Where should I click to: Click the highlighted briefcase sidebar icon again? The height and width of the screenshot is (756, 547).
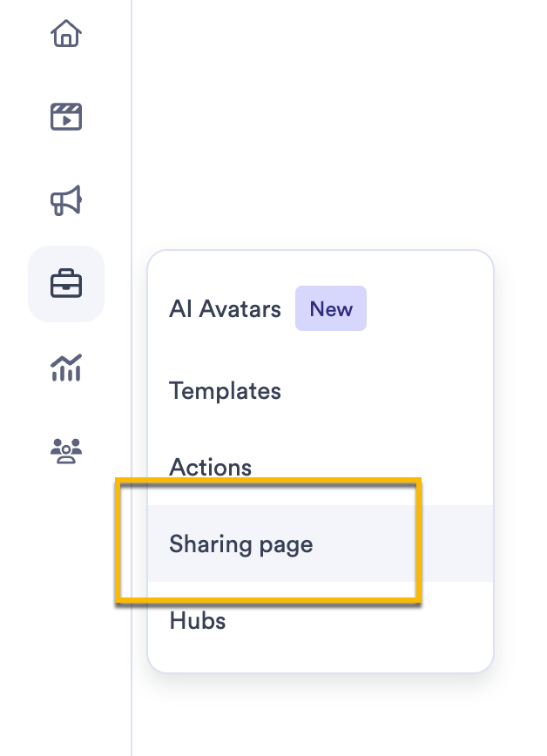pyautogui.click(x=66, y=283)
